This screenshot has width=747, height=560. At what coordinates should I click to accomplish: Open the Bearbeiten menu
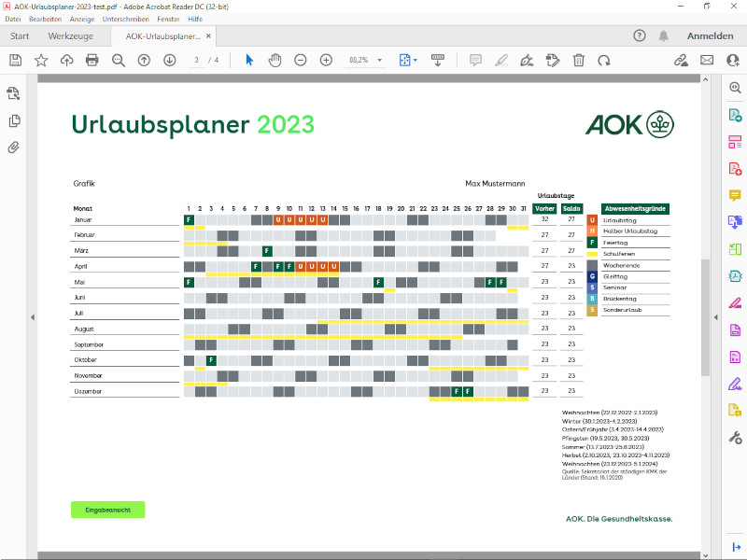pos(45,19)
